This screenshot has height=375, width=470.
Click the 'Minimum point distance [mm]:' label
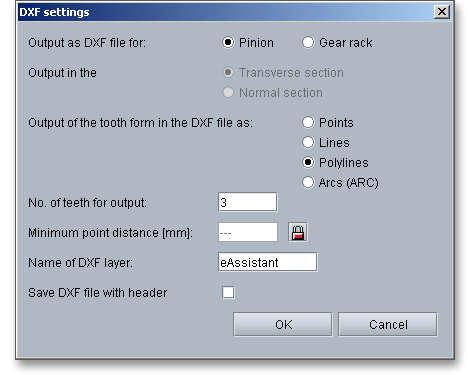(111, 233)
